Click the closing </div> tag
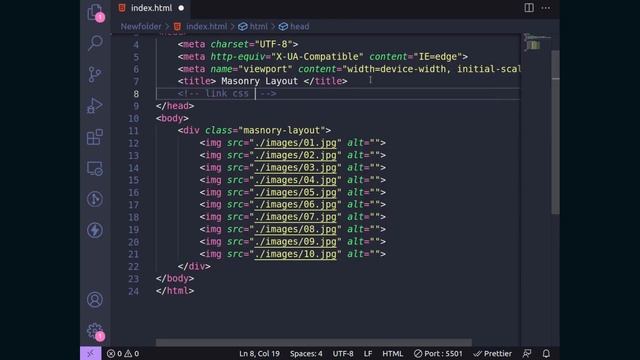Viewport: 640px width, 360px height. [x=194, y=266]
